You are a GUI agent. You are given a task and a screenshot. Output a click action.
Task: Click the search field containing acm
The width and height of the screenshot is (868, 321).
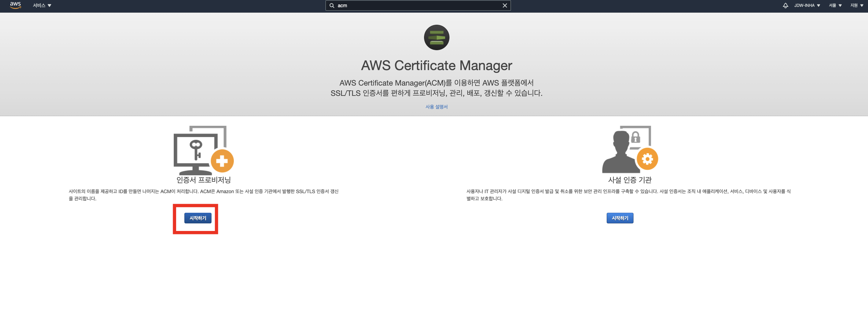(418, 5)
